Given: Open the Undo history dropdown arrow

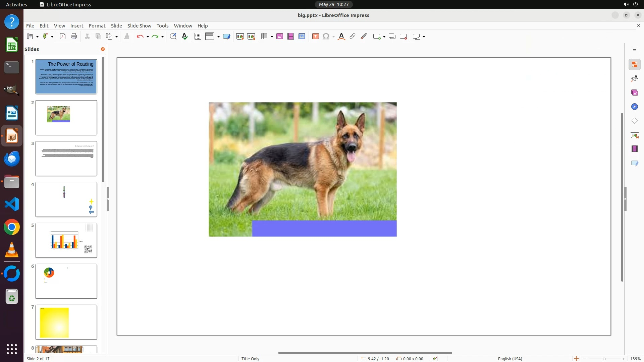Looking at the screenshot, I should click(148, 37).
